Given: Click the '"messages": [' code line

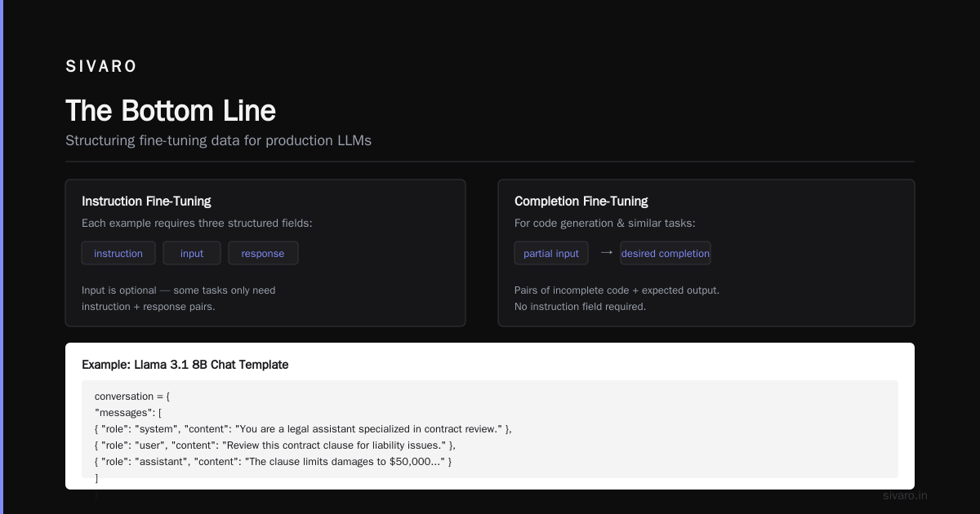Looking at the screenshot, I should pos(128,412).
